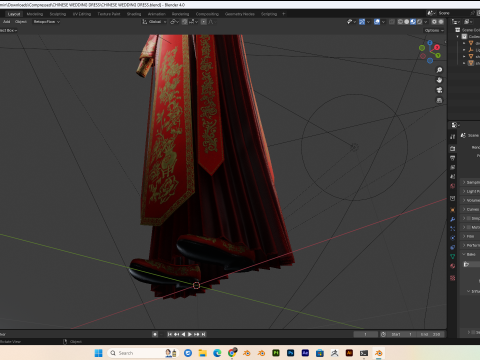
Task: Open the Windows Start menu
Action: coord(98,353)
